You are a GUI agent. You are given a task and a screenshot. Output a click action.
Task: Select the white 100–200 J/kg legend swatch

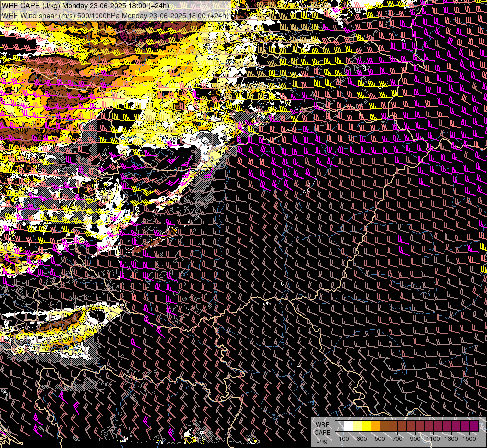(349, 426)
